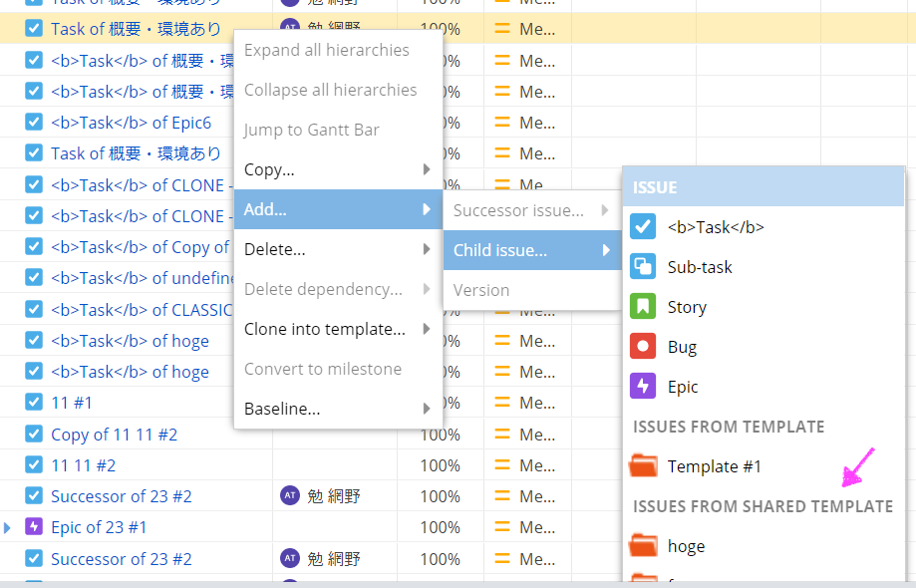Image resolution: width=916 pixels, height=588 pixels.
Task: Select the red Bug issue icon
Action: [x=643, y=347]
